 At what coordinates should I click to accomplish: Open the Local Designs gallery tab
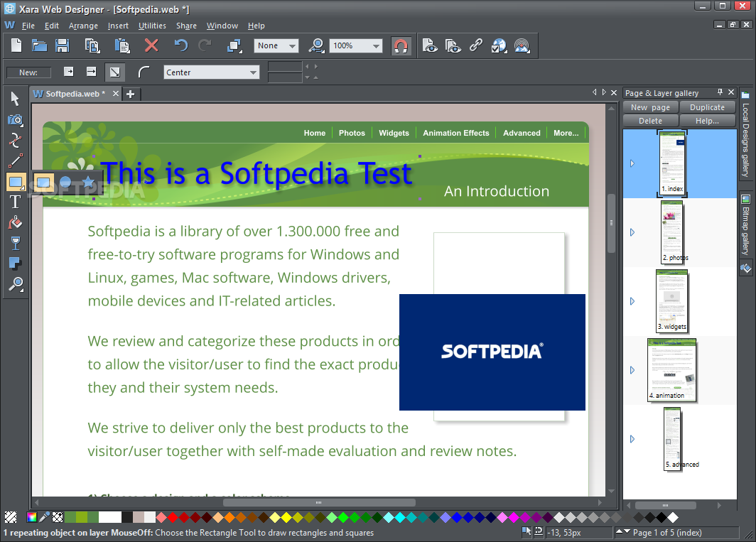(x=745, y=134)
